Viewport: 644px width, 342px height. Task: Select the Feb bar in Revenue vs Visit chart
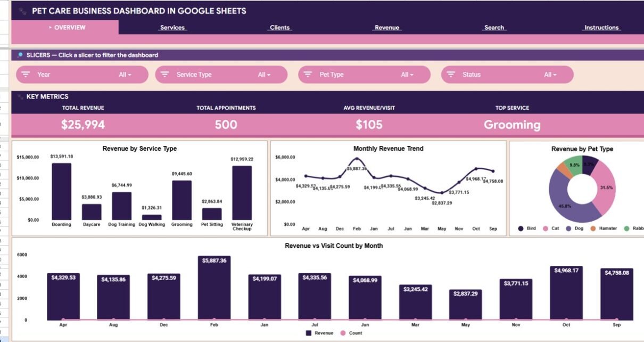pyautogui.click(x=214, y=288)
